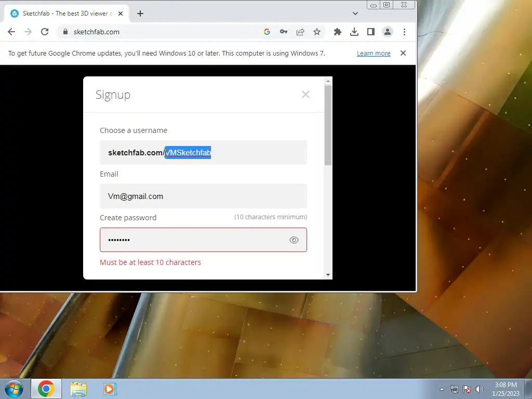532x399 pixels.
Task: Click the volume speaker tray icon
Action: (x=480, y=389)
